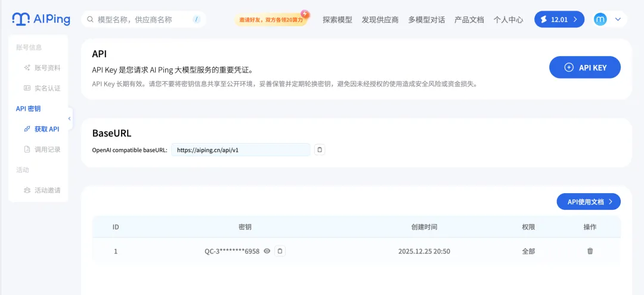This screenshot has height=295, width=644.
Task: Click the 权限 column header
Action: click(x=528, y=227)
